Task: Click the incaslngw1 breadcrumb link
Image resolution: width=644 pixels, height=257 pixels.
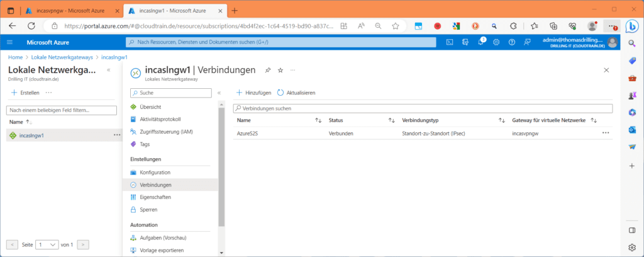Action: pyautogui.click(x=114, y=57)
